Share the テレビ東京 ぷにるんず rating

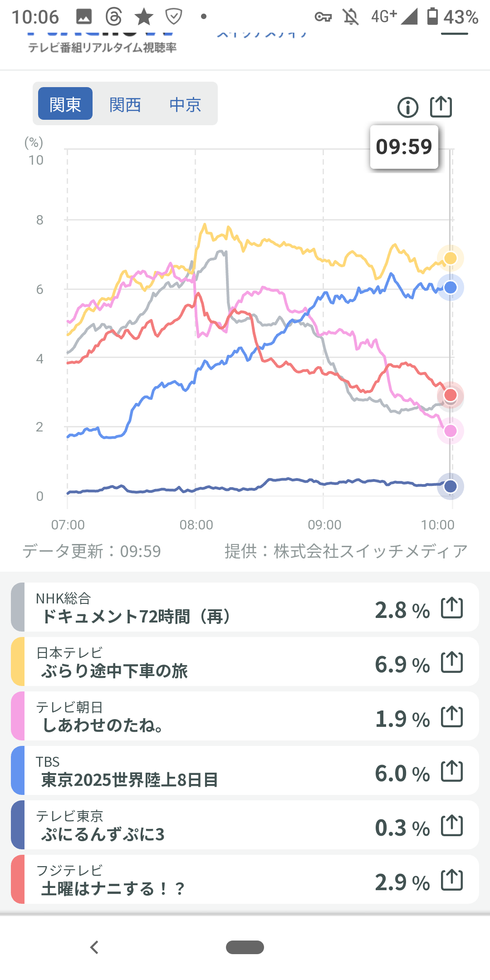coord(452,825)
